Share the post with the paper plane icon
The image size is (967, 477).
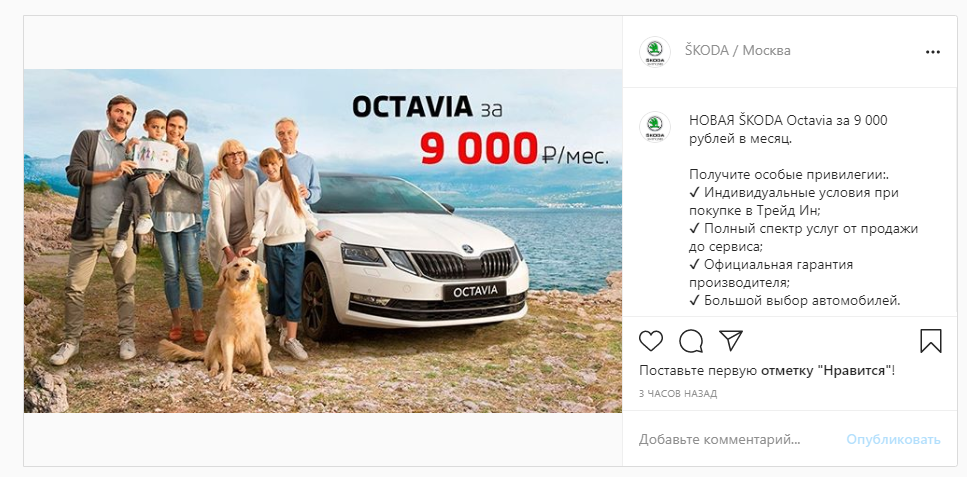pyautogui.click(x=731, y=341)
